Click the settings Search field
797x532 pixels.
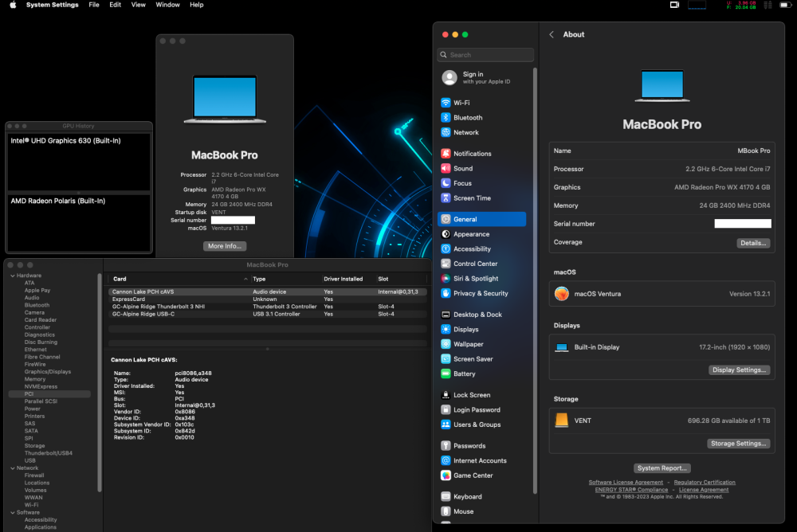tap(485, 55)
